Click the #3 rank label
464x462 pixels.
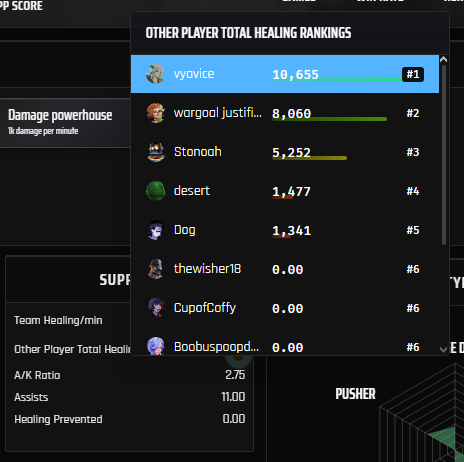click(413, 152)
